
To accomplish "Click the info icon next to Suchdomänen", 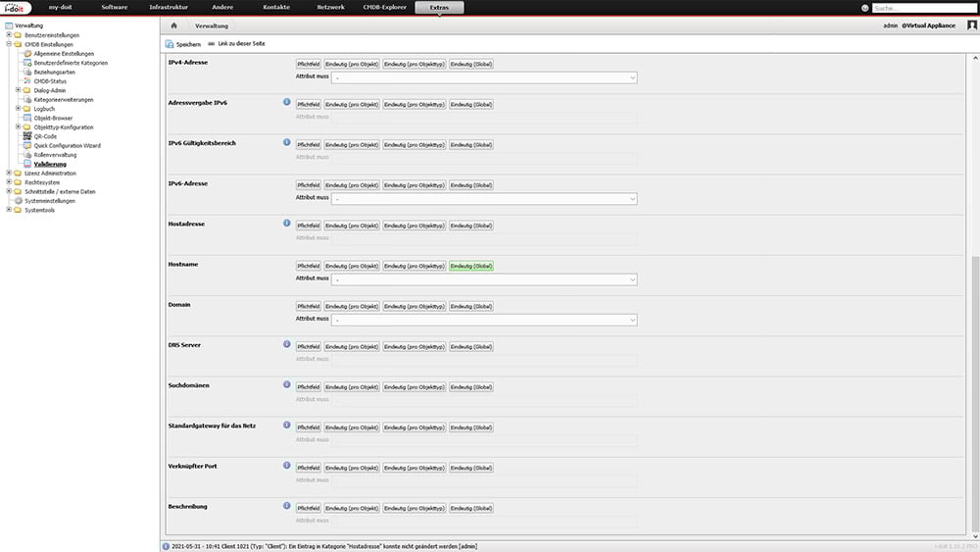I will [287, 385].
